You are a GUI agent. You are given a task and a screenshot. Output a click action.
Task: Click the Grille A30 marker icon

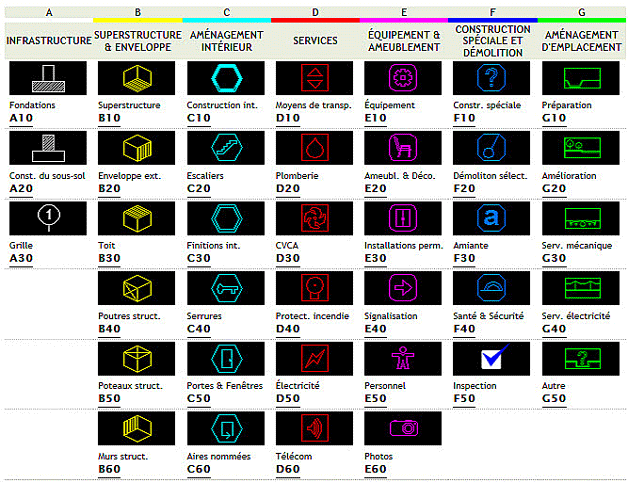click(x=49, y=218)
